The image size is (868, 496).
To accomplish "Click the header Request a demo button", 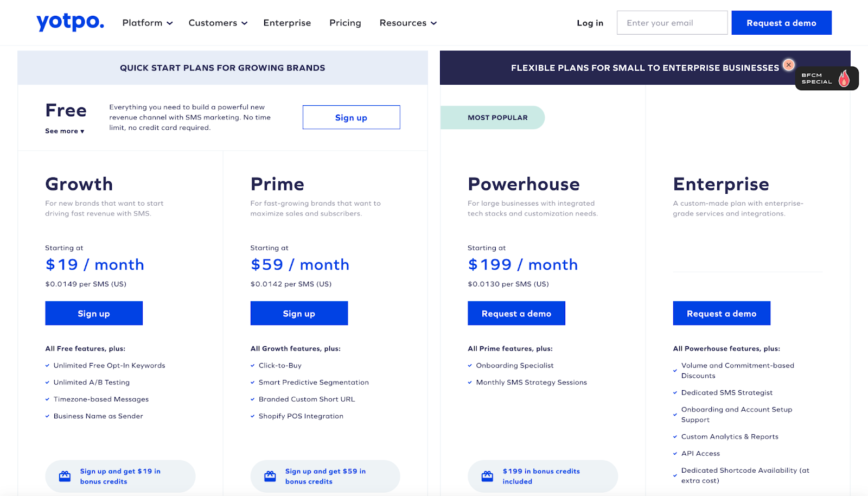I will tap(781, 23).
